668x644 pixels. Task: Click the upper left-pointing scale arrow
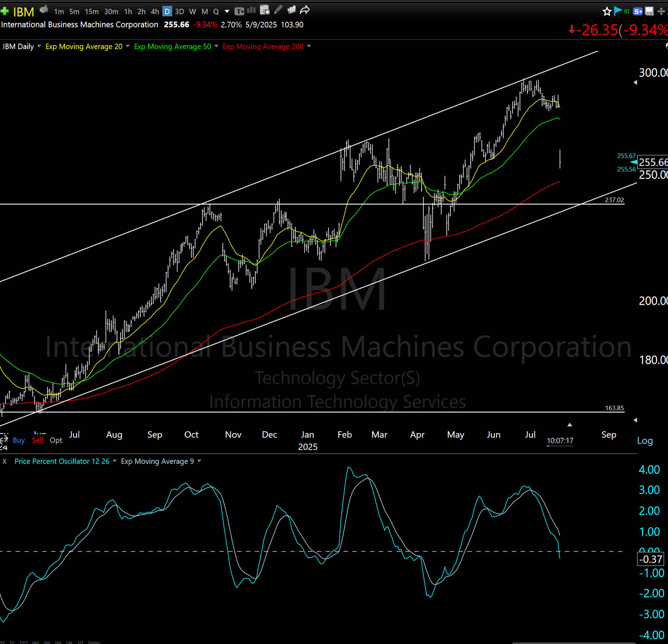pos(635,83)
